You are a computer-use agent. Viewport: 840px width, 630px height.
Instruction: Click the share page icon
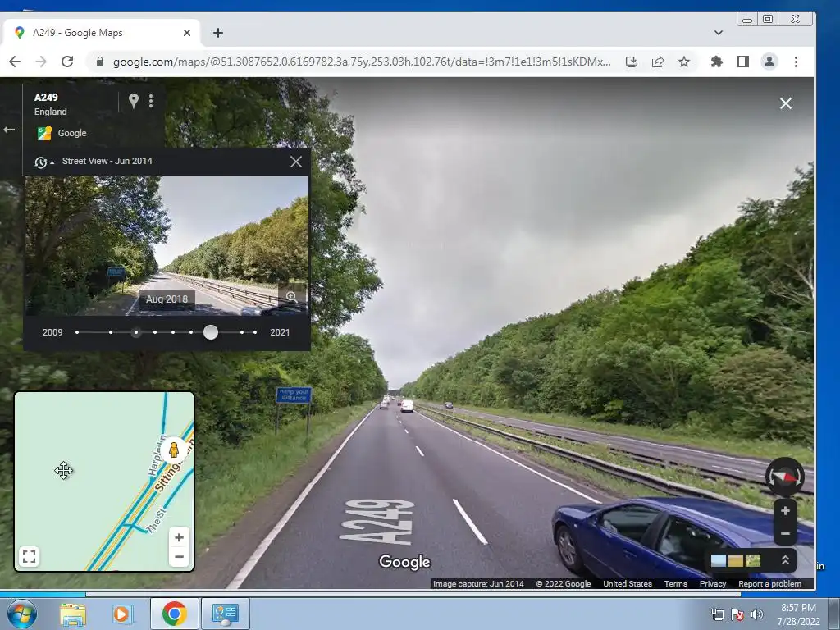pyautogui.click(x=658, y=62)
